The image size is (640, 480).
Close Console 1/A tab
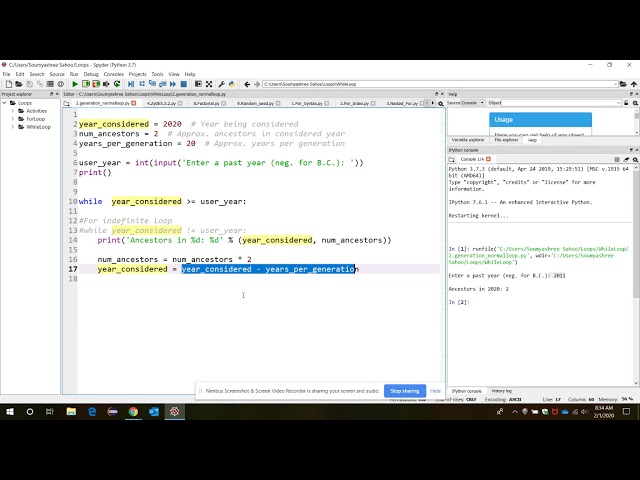tap(489, 159)
